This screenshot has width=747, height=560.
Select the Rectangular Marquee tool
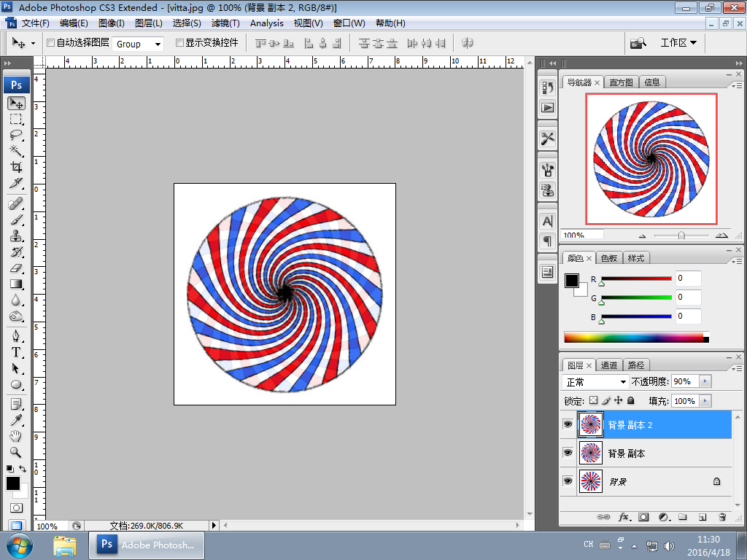point(16,119)
